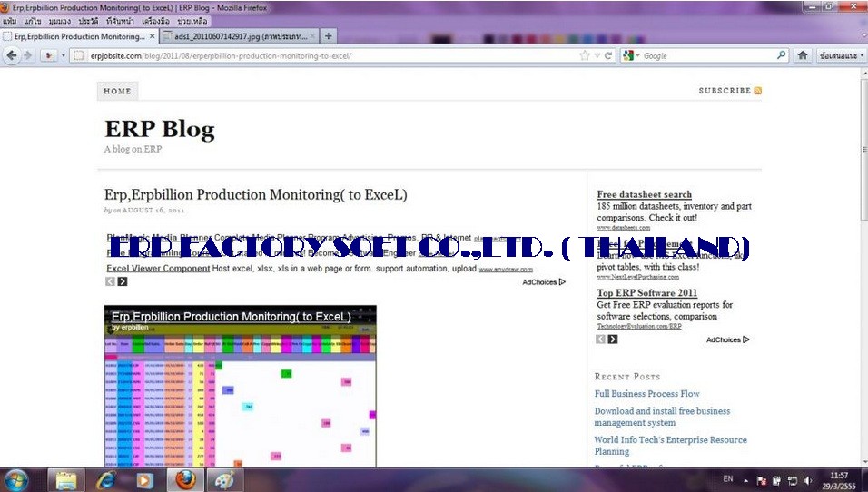The height and width of the screenshot is (492, 868).
Task: Reload the page with the refresh icon
Action: click(x=608, y=55)
